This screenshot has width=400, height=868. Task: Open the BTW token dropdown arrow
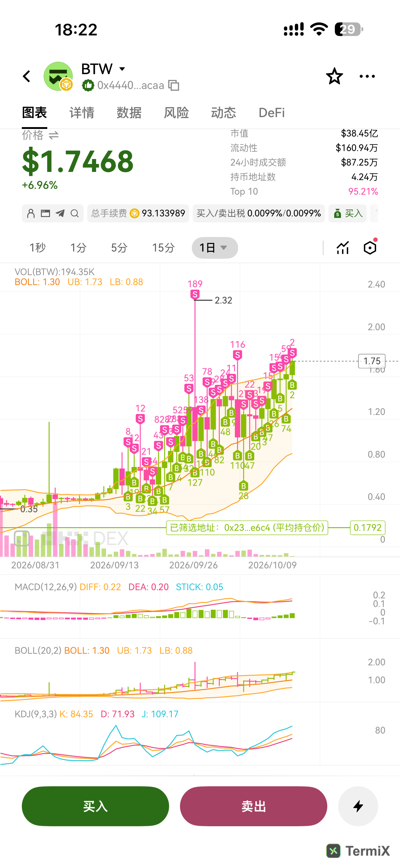pos(122,69)
